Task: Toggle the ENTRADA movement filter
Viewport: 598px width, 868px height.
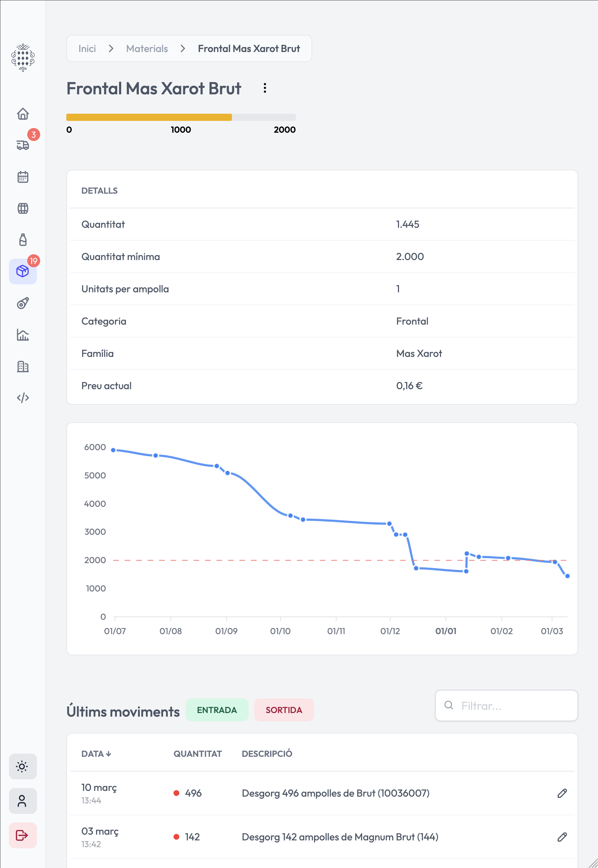Action: (217, 710)
